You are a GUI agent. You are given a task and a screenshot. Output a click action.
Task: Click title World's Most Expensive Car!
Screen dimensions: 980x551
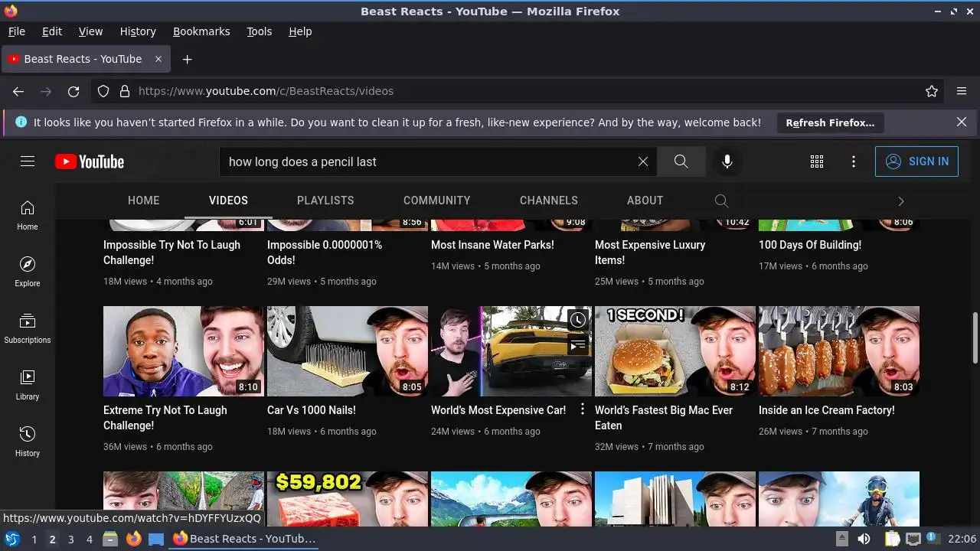(498, 410)
